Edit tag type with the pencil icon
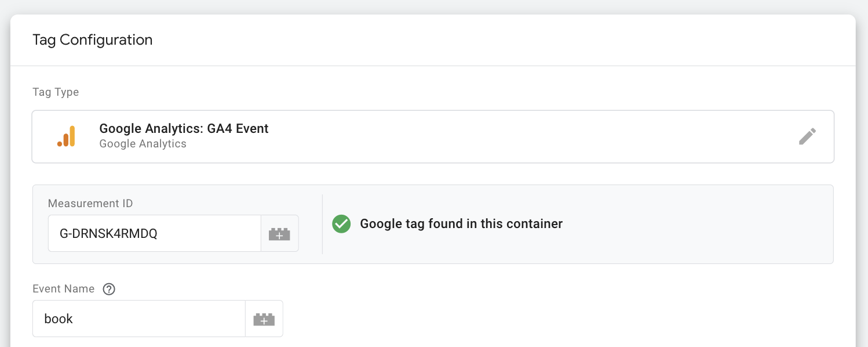Screen dimensions: 868x347 pyautogui.click(x=807, y=136)
